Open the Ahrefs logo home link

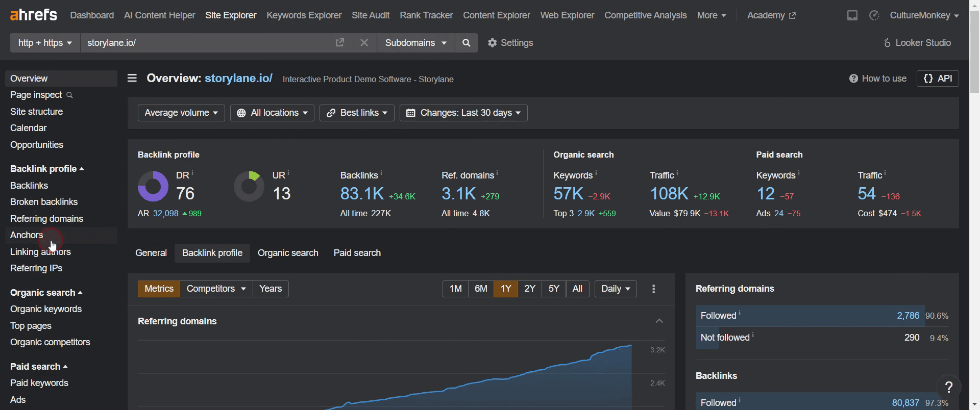pos(34,15)
